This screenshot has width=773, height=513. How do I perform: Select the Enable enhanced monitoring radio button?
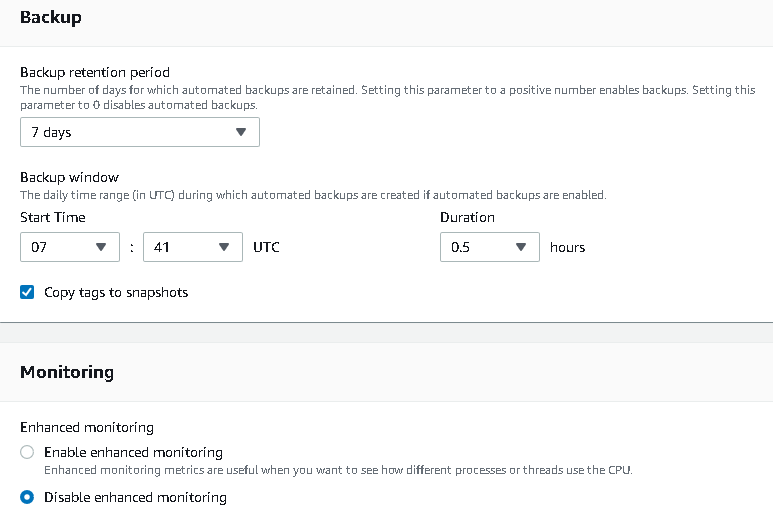click(28, 452)
